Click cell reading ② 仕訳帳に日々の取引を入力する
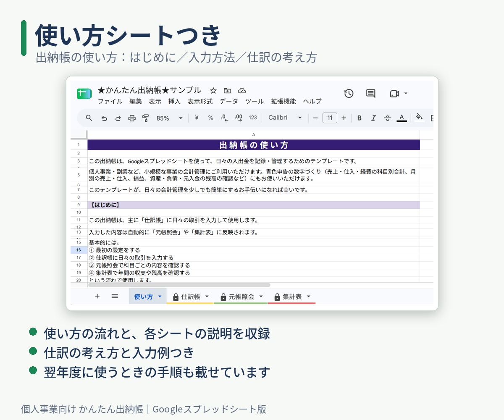The height and width of the screenshot is (420, 504). [x=254, y=257]
